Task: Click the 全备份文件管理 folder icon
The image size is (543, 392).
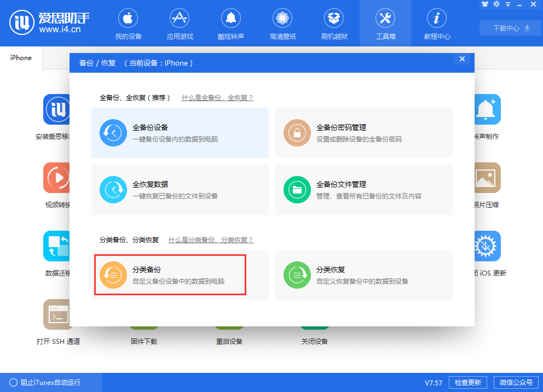Action: pos(297,190)
